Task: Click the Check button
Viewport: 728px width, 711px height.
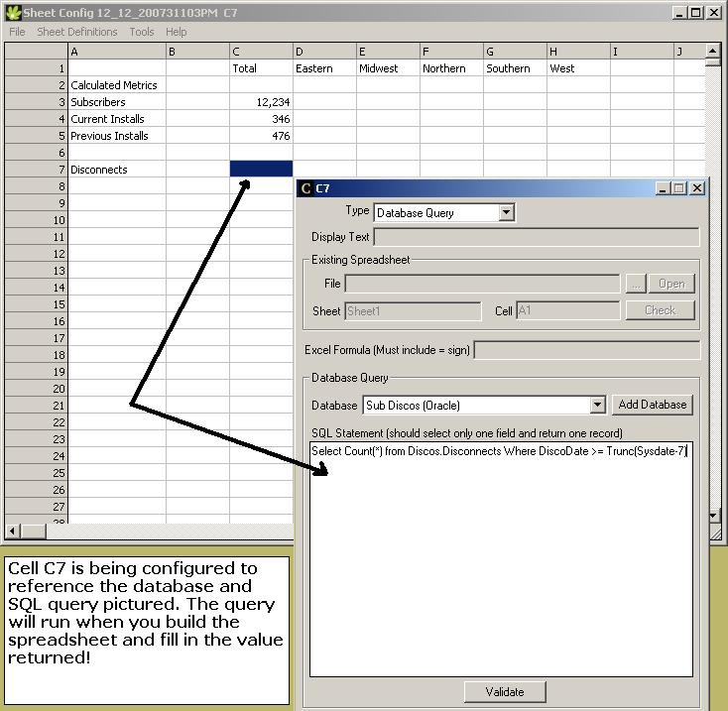Action: 660,310
